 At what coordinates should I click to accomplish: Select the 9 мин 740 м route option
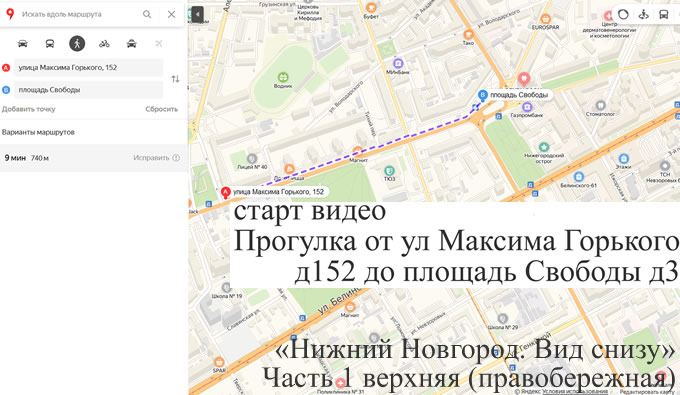93,158
